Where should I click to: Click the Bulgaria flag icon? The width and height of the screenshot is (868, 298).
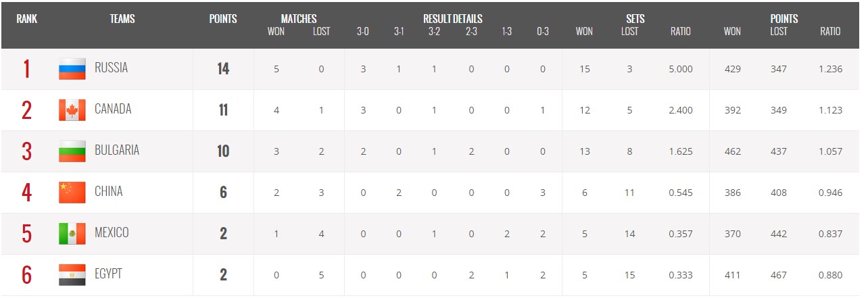72,151
